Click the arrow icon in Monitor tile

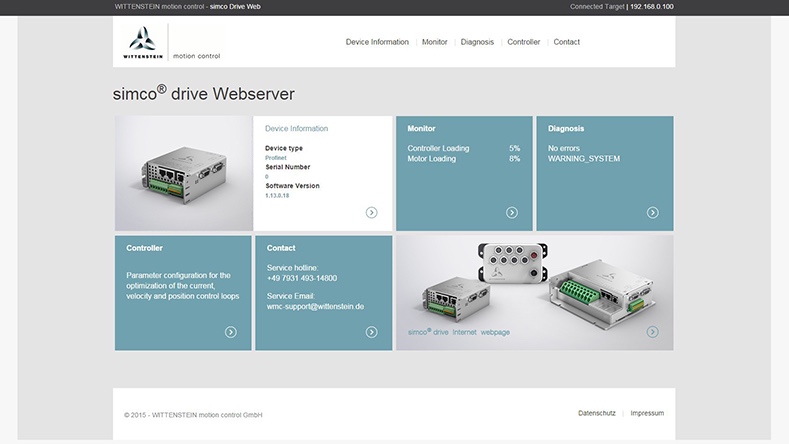click(x=512, y=212)
